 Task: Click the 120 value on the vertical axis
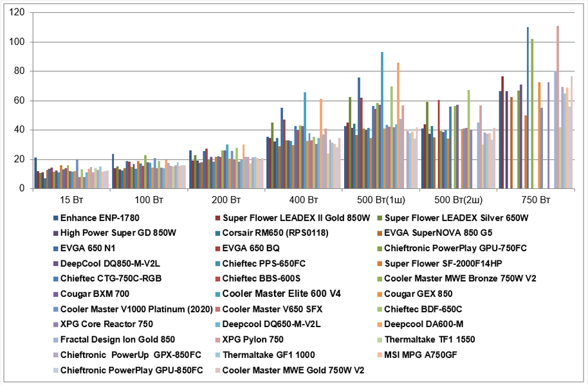[x=17, y=12]
